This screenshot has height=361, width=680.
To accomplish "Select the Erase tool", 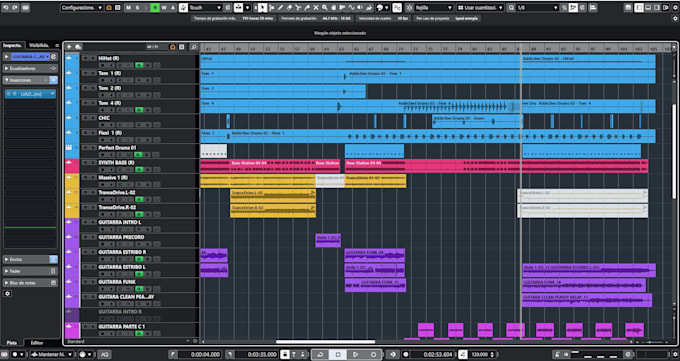I will click(289, 7).
